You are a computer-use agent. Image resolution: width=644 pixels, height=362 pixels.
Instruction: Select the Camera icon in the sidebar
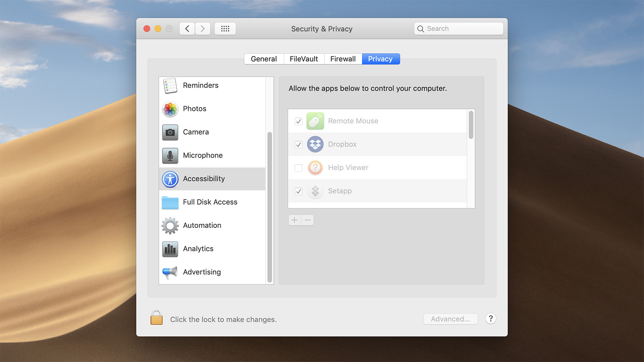[170, 132]
